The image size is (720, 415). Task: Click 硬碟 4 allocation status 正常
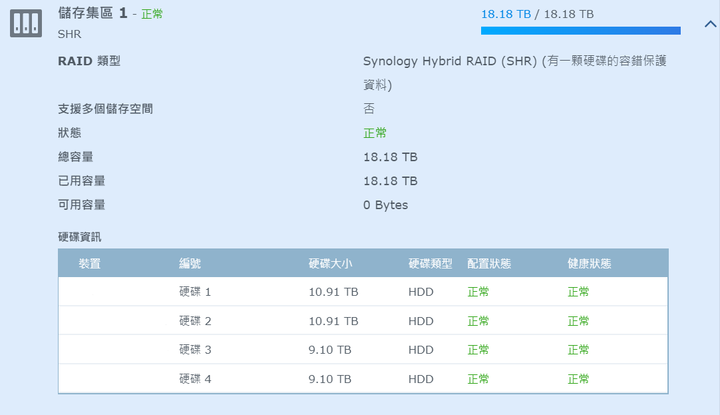pos(478,379)
